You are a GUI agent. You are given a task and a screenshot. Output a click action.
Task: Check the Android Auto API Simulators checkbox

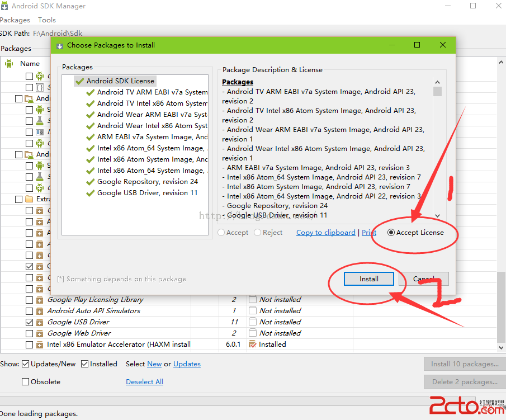pyautogui.click(x=30, y=311)
